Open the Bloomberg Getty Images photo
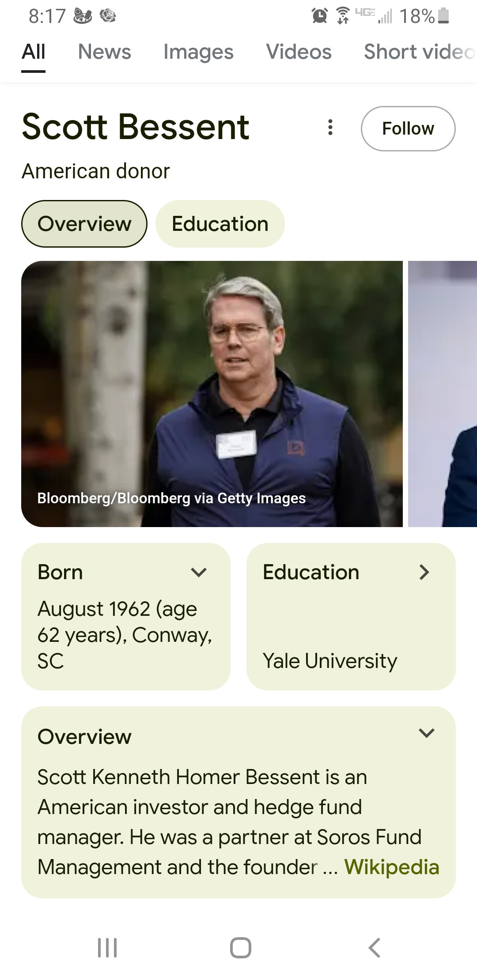Screen dimensions: 477x980 212,394
